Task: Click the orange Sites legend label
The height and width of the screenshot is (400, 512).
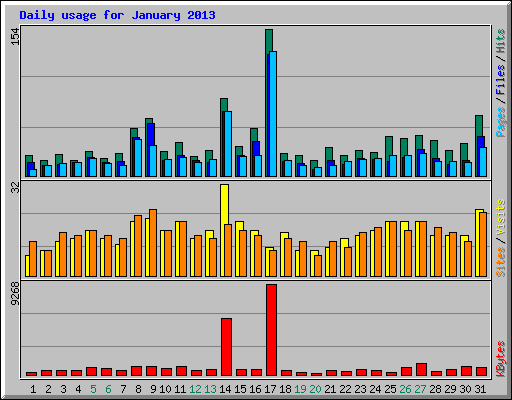Action: click(501, 262)
